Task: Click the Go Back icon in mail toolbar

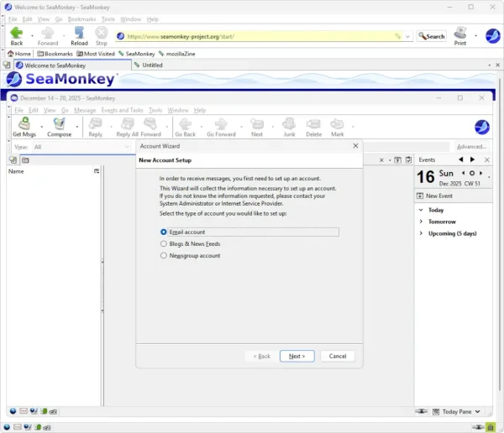Action: [x=185, y=123]
